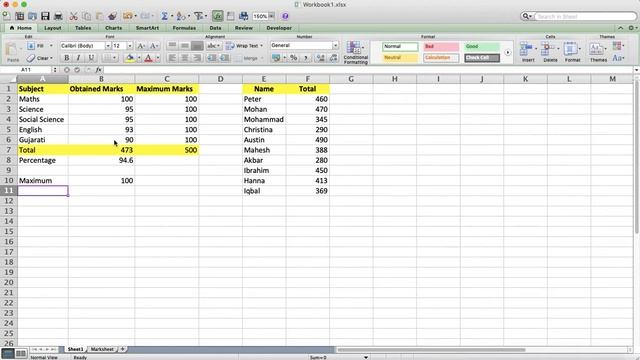Image resolution: width=640 pixels, height=360 pixels.
Task: Click the Align text left icon
Action: click(172, 58)
